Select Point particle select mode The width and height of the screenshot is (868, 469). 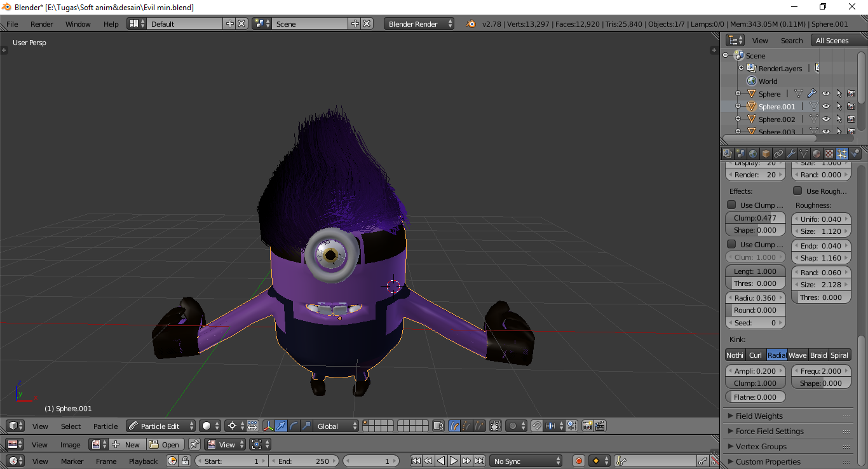click(x=467, y=426)
